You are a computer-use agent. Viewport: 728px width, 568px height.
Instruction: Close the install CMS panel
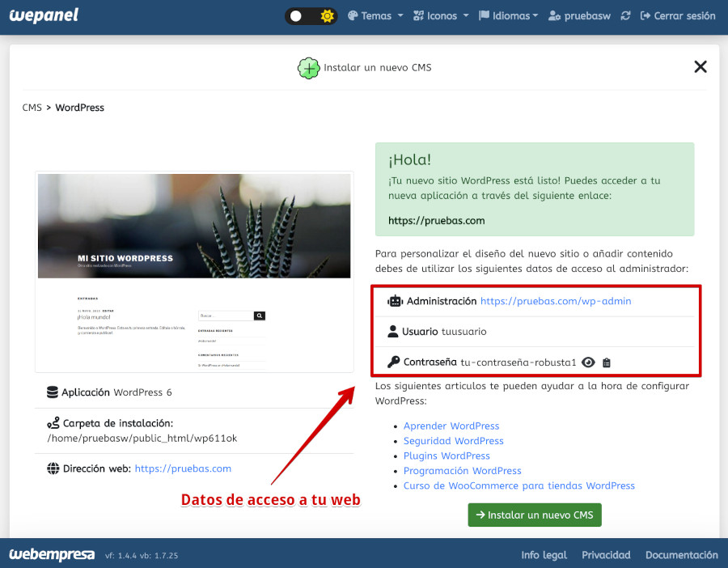[700, 67]
